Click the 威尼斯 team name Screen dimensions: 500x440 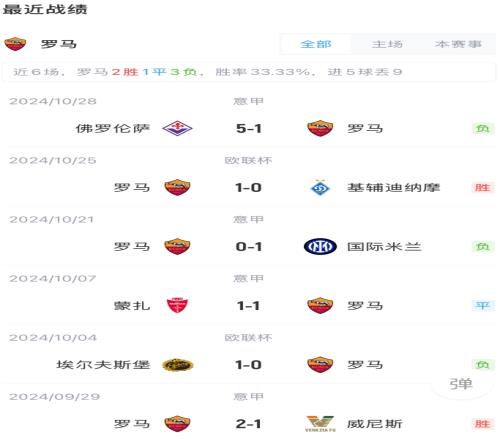tap(375, 424)
